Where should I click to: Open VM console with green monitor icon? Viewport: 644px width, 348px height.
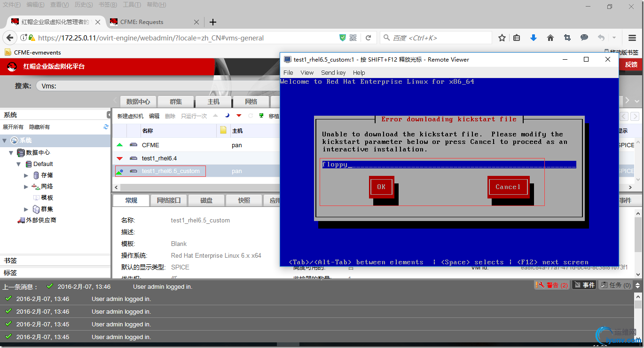[x=261, y=116]
